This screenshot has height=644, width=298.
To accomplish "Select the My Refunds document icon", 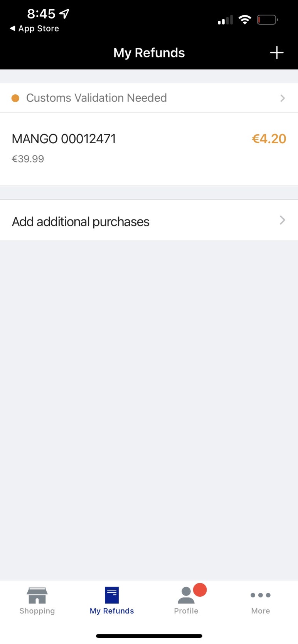I will click(x=112, y=595).
